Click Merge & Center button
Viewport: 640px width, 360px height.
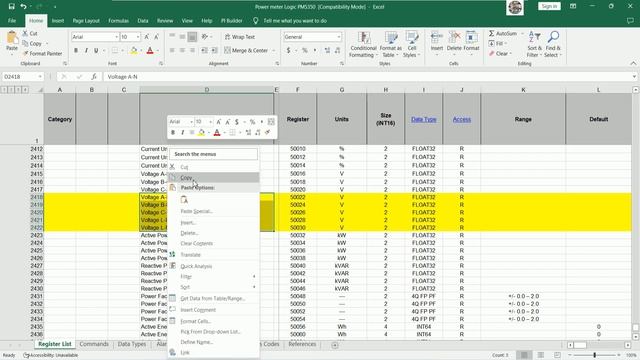tap(246, 51)
